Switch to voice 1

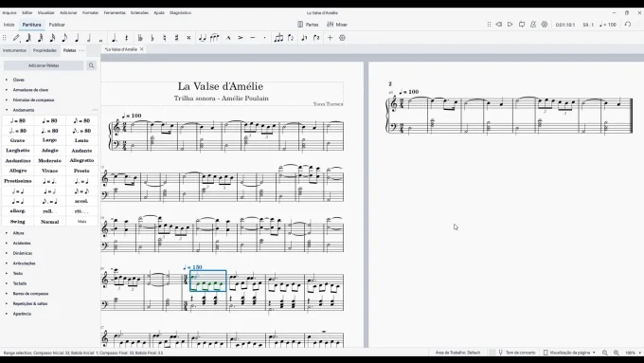click(x=304, y=38)
